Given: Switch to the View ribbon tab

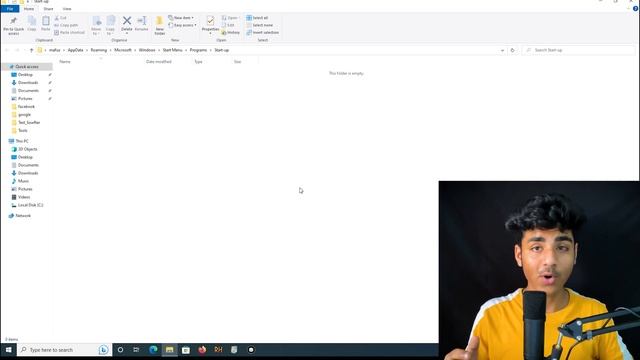Looking at the screenshot, I should [x=67, y=9].
